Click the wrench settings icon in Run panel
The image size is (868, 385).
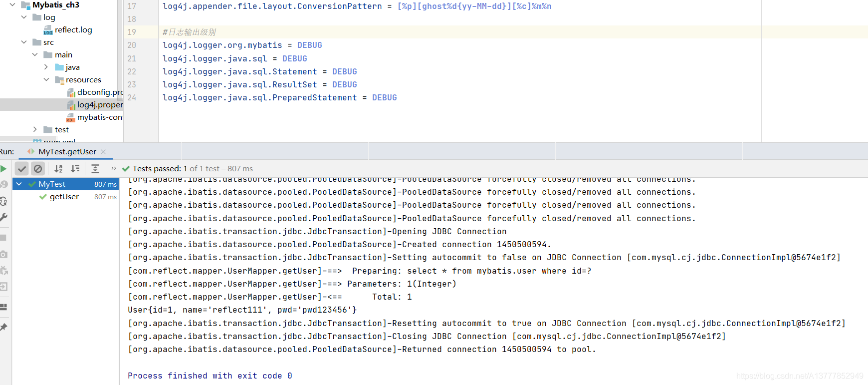pos(3,217)
